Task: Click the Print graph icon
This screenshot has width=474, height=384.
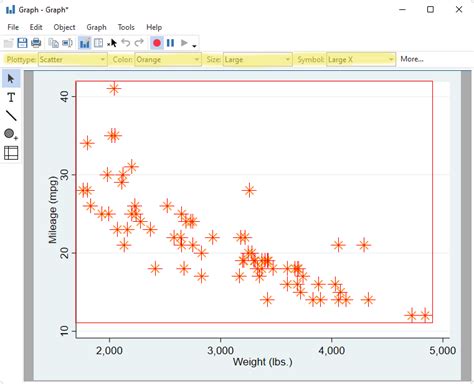Action: 36,43
